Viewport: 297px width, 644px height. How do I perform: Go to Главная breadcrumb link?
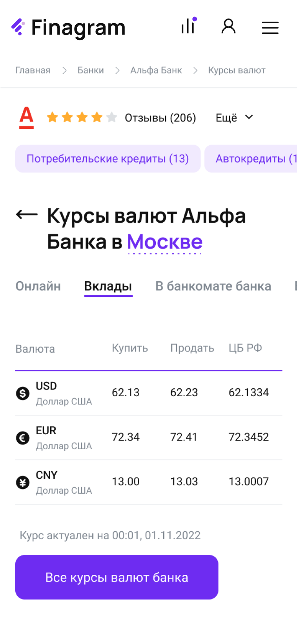coord(33,70)
